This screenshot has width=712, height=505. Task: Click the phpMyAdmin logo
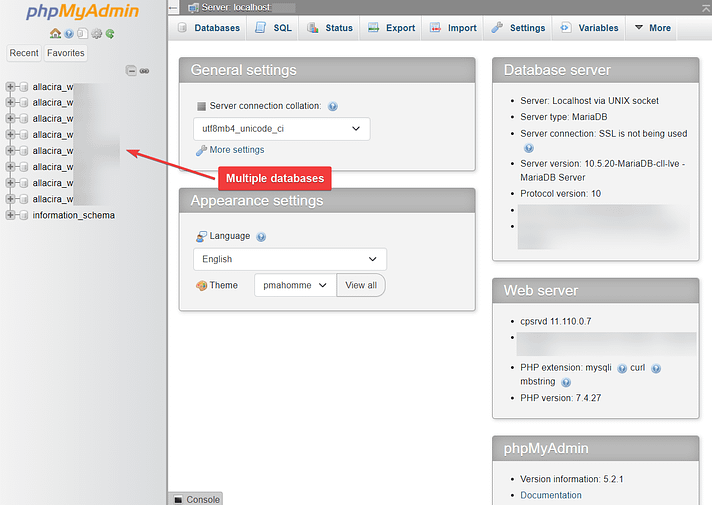(82, 11)
